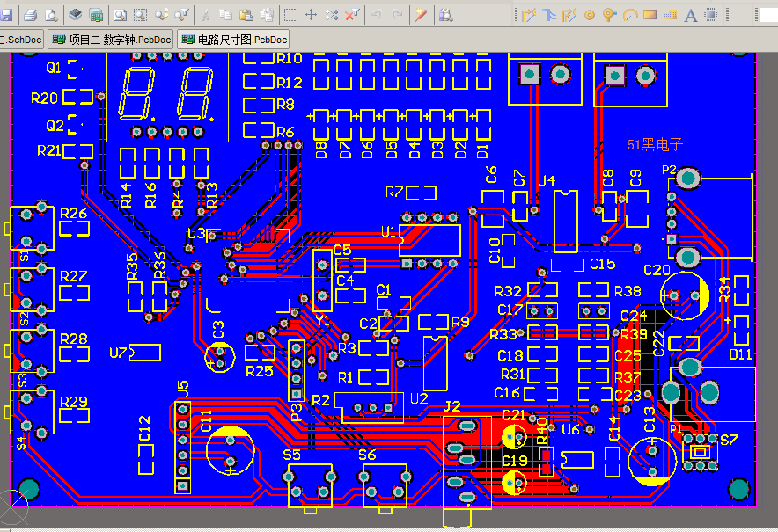The height and width of the screenshot is (532, 778).
Task: Click the C15 capacitor designator
Action: tap(602, 265)
